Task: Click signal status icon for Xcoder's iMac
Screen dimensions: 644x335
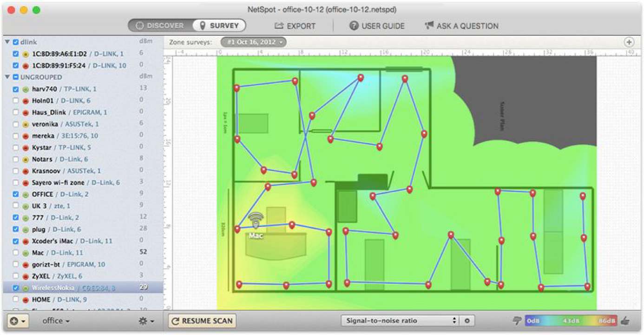Action: [x=26, y=241]
